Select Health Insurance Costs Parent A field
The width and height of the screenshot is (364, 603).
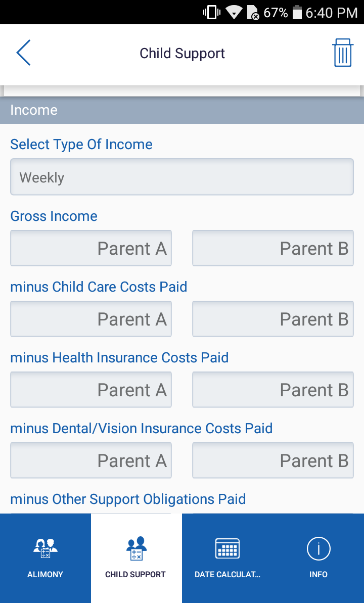[91, 390]
